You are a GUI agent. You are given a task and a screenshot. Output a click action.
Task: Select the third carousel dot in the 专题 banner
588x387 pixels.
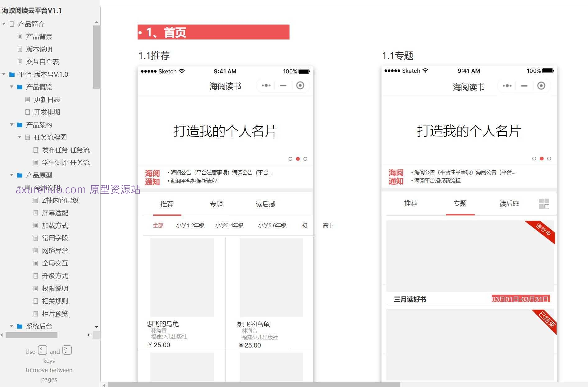(x=549, y=158)
